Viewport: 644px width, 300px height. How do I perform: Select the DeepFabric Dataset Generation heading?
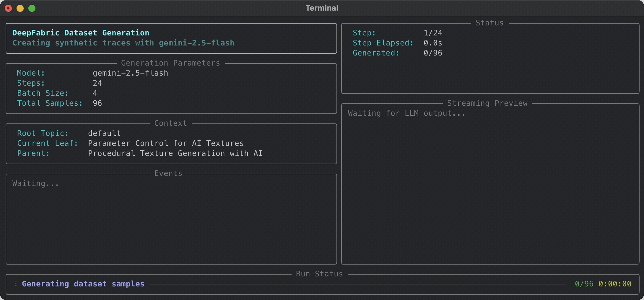click(81, 33)
